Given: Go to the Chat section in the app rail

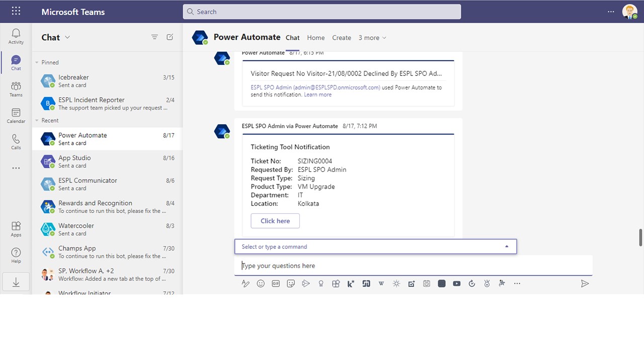Looking at the screenshot, I should 16,63.
